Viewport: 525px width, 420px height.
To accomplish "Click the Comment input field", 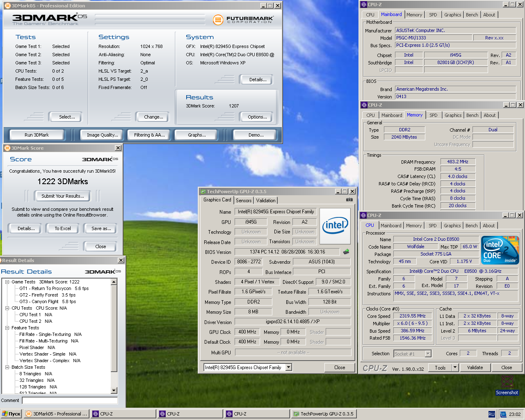I will (x=70, y=400).
